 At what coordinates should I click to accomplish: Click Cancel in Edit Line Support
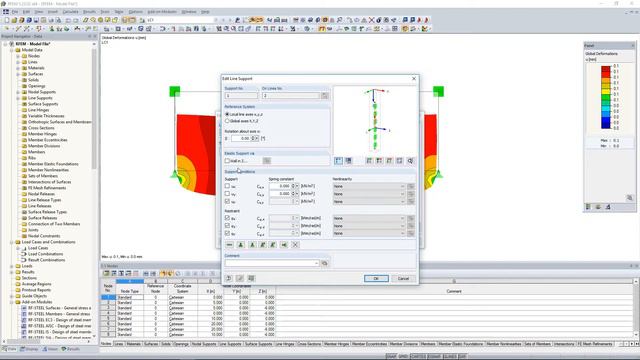coord(403,278)
